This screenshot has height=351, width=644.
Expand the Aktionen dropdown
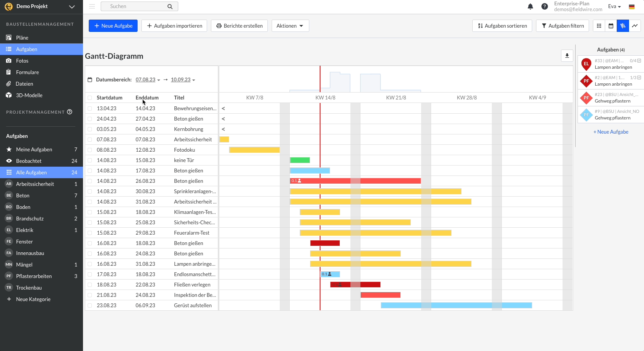(290, 26)
